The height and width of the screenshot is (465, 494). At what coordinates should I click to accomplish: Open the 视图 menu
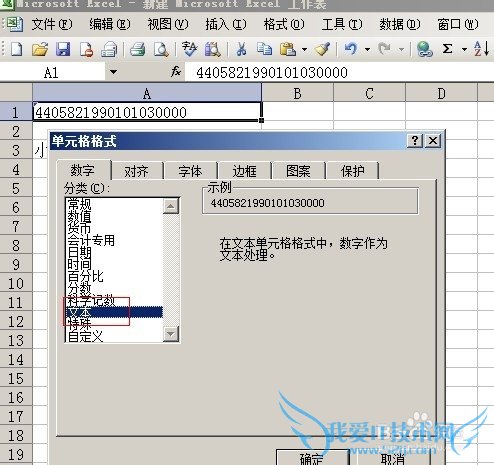point(168,24)
